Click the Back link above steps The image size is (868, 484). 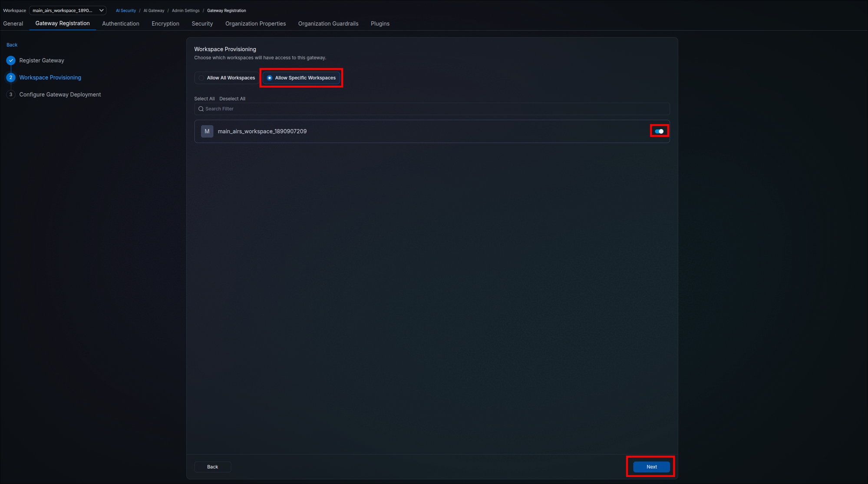pyautogui.click(x=12, y=45)
